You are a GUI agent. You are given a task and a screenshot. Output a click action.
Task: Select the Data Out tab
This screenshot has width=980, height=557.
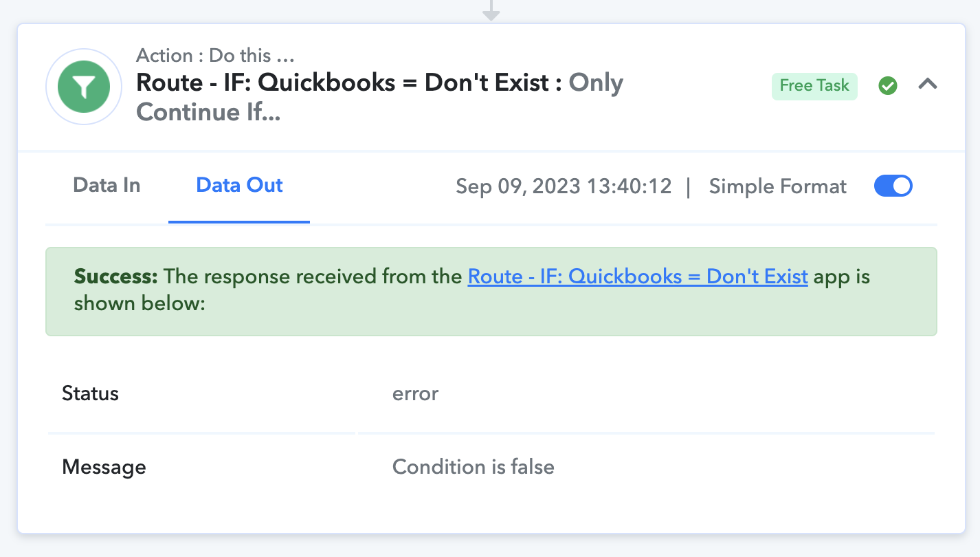click(239, 186)
